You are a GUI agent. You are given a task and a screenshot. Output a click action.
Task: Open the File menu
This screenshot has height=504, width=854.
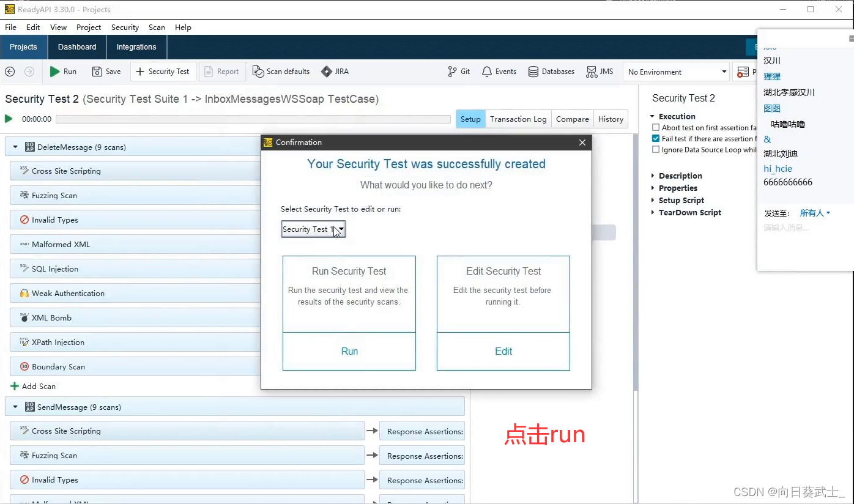coord(11,28)
